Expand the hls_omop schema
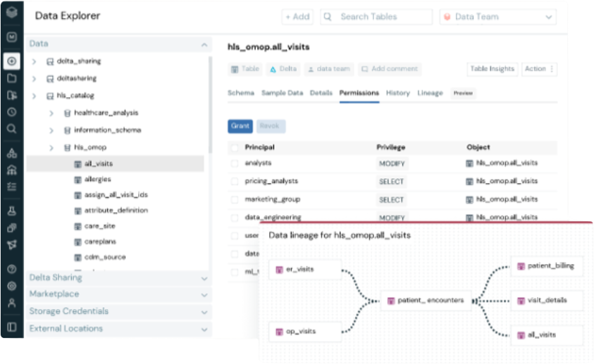 51,148
